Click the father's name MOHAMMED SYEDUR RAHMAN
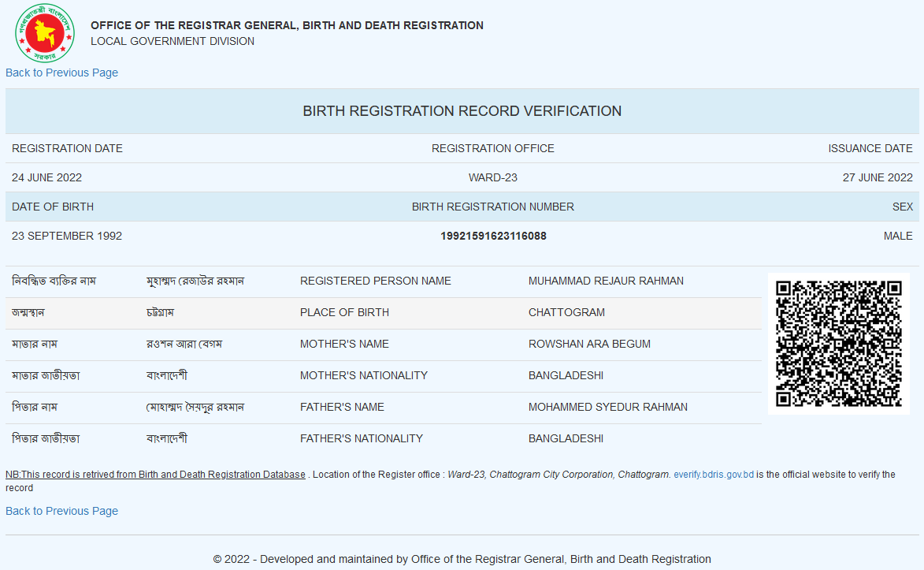Image resolution: width=924 pixels, height=570 pixels. [607, 407]
